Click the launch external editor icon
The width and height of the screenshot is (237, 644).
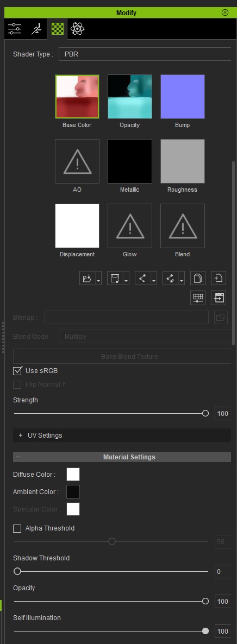tap(219, 298)
